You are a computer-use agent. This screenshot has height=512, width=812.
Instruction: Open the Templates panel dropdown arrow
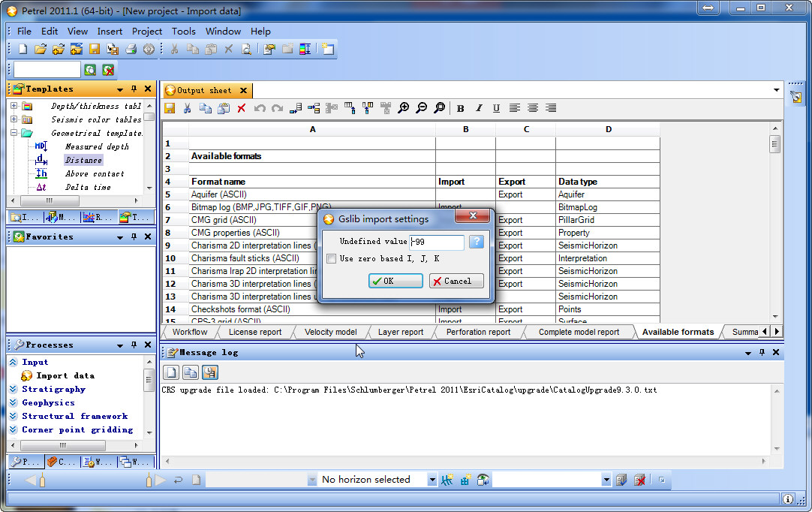click(x=120, y=89)
